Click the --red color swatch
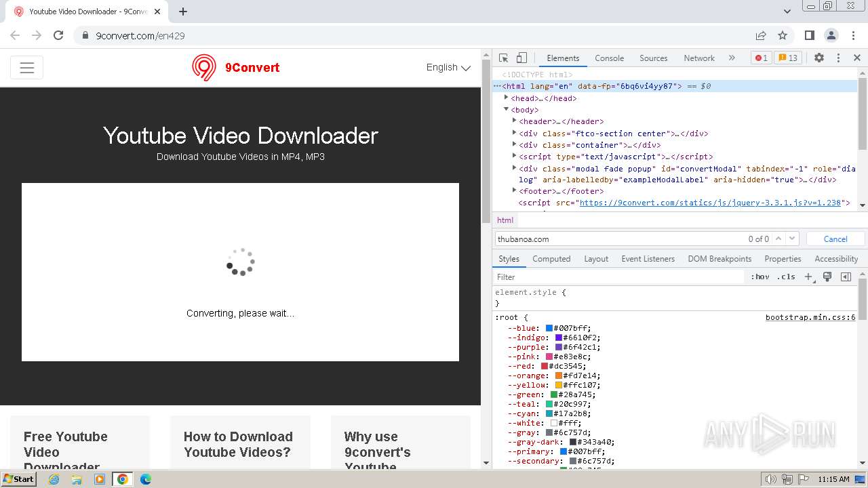This screenshot has width=868, height=488. point(545,366)
